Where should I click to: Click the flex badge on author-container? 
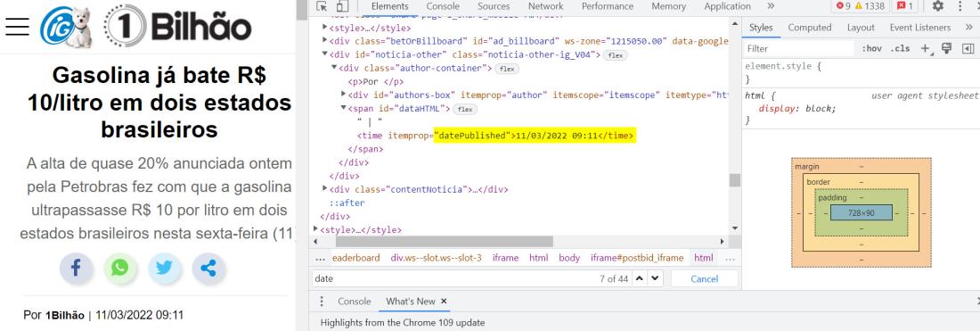[506, 68]
